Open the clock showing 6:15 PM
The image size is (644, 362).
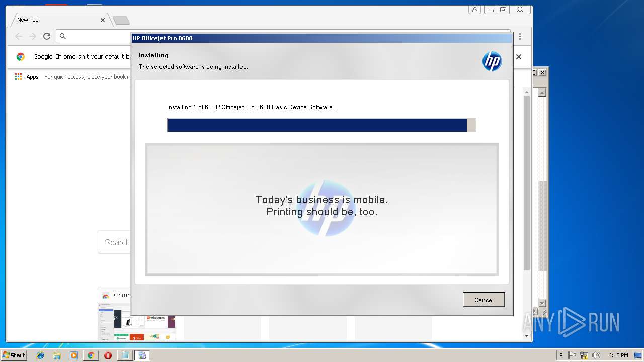coord(618,355)
